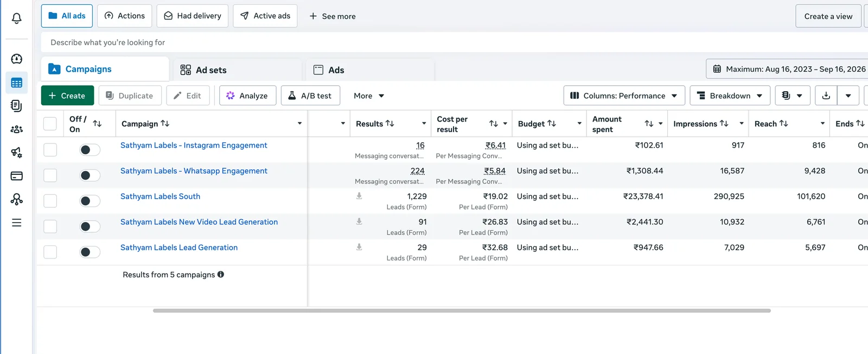Click the export download icon in toolbar
The image size is (868, 354).
[826, 96]
